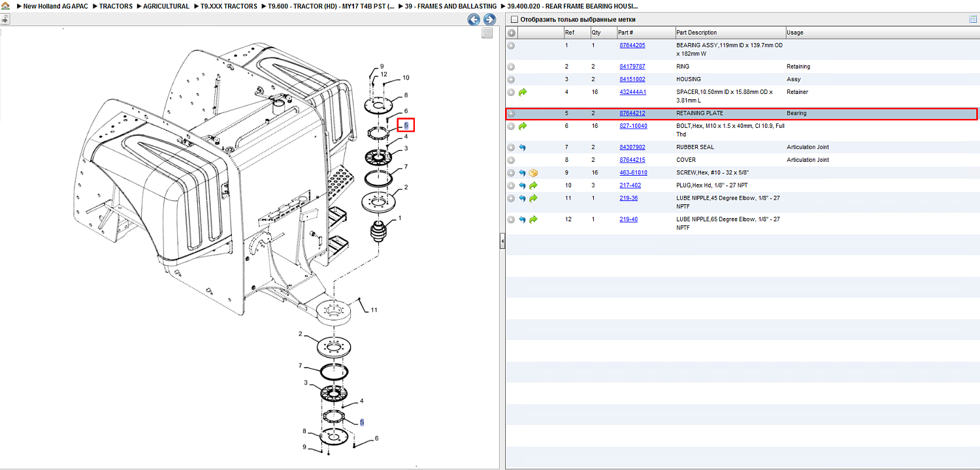Add COVER row using its plus icon
The height and width of the screenshot is (470, 980).
[512, 160]
